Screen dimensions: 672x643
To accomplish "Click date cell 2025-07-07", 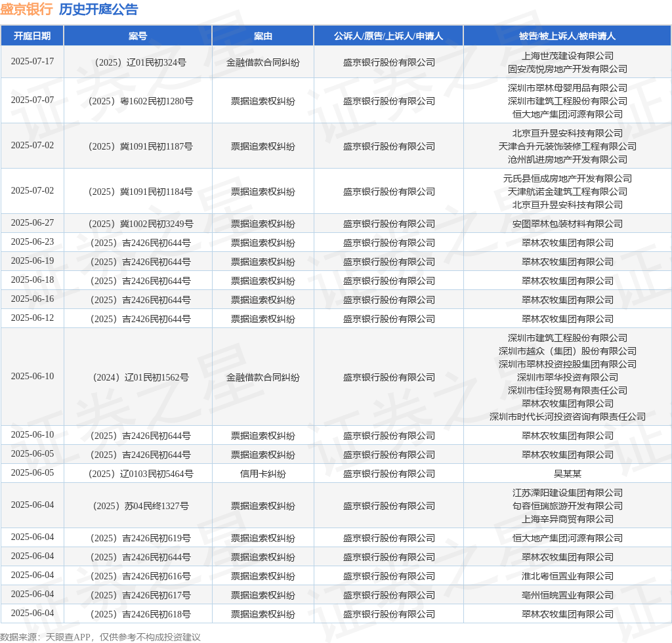I will click(x=33, y=100).
